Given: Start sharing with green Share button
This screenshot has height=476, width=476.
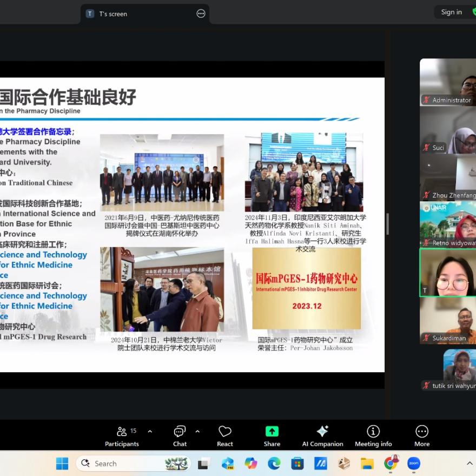Looking at the screenshot, I should tap(272, 436).
